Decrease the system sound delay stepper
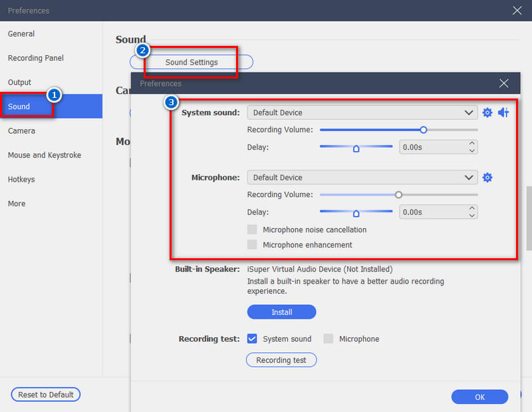532x412 pixels. pyautogui.click(x=471, y=151)
